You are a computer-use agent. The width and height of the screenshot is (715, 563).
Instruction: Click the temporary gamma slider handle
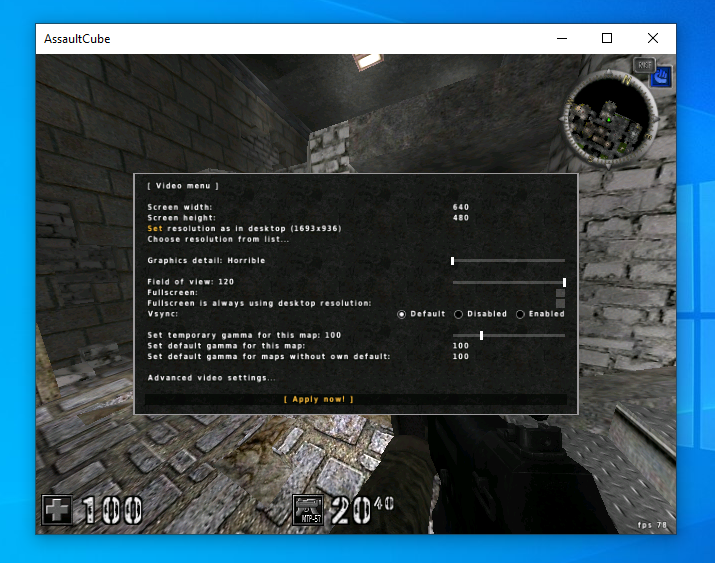pos(481,335)
